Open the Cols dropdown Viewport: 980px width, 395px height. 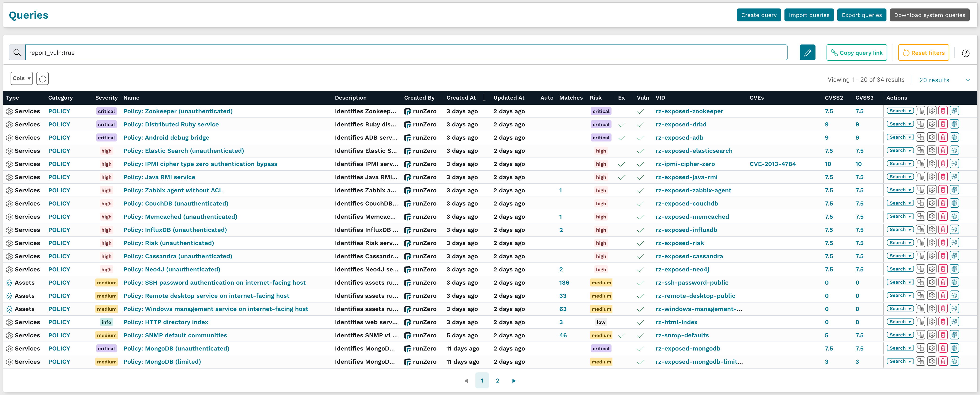click(x=21, y=78)
